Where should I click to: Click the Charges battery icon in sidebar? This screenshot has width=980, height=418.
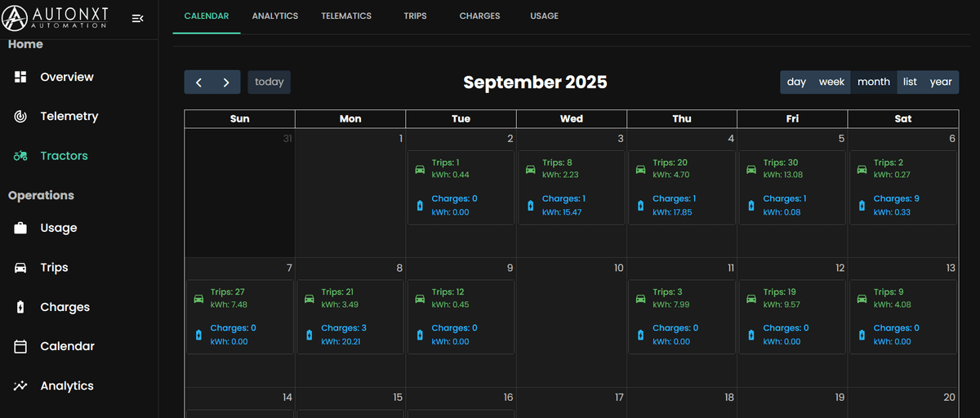click(21, 308)
